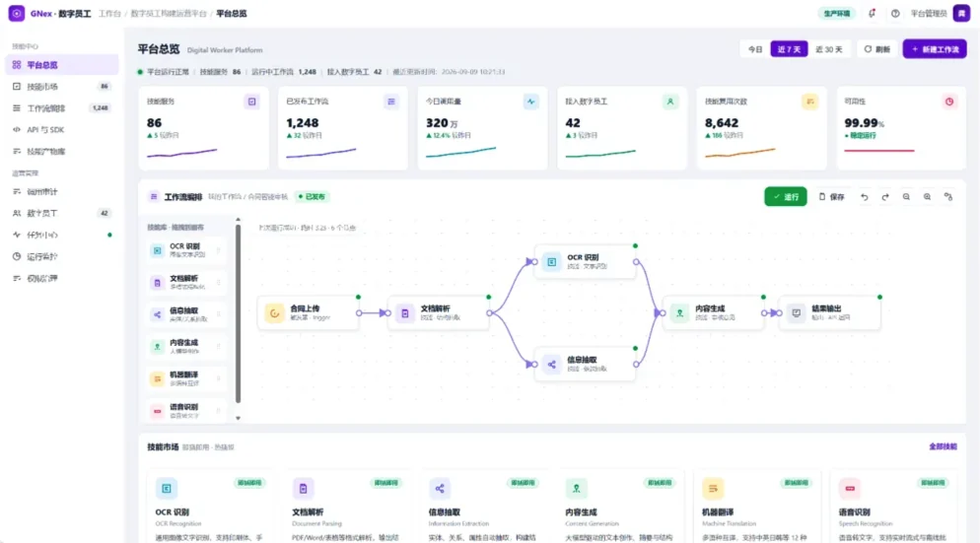Click the 结果输出 node icon on canvas
This screenshot has height=543, width=980.
click(x=796, y=313)
